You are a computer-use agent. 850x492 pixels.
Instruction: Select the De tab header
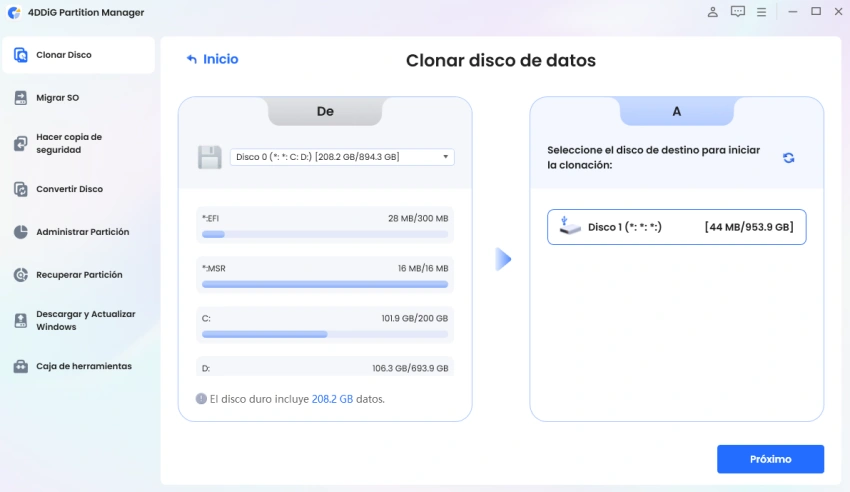pyautogui.click(x=325, y=111)
